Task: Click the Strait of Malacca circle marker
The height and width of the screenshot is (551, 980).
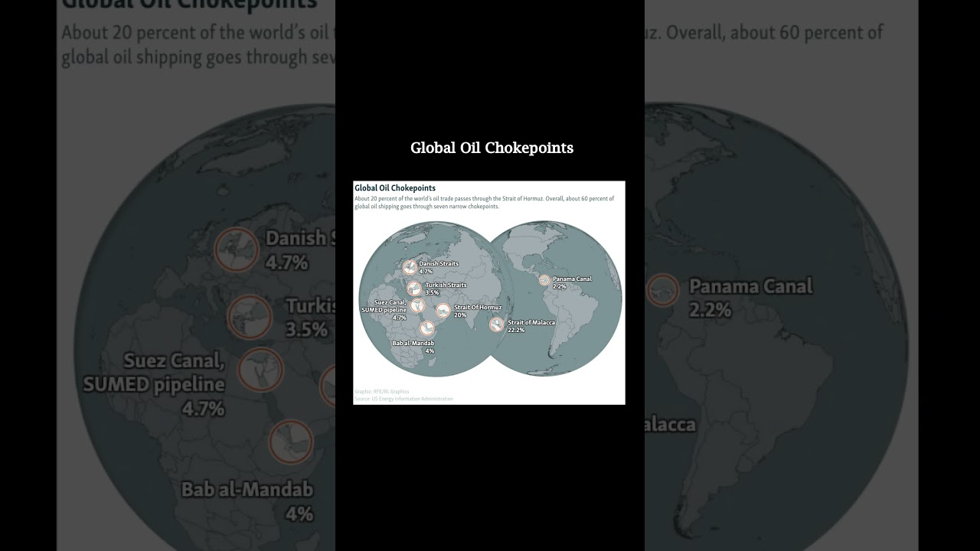Action: pos(497,324)
